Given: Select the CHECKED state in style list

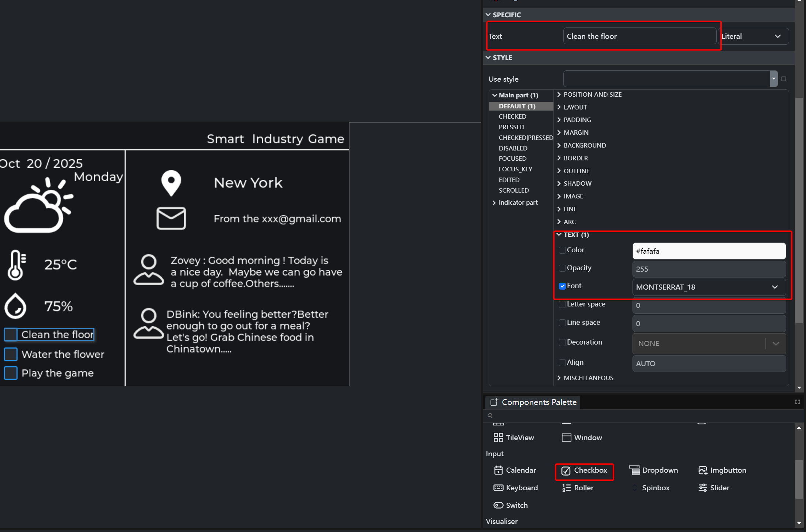Looking at the screenshot, I should pyautogui.click(x=512, y=116).
